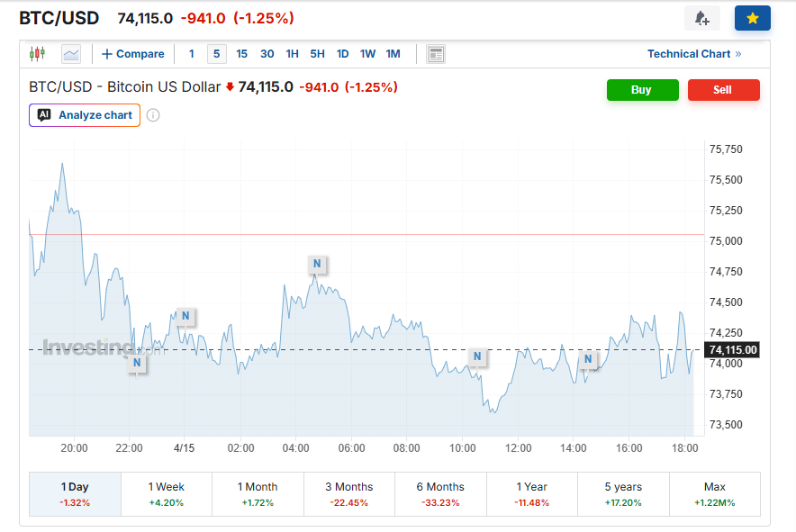796x532 pixels.
Task: Switch to the 1 Week range tab
Action: (167, 493)
